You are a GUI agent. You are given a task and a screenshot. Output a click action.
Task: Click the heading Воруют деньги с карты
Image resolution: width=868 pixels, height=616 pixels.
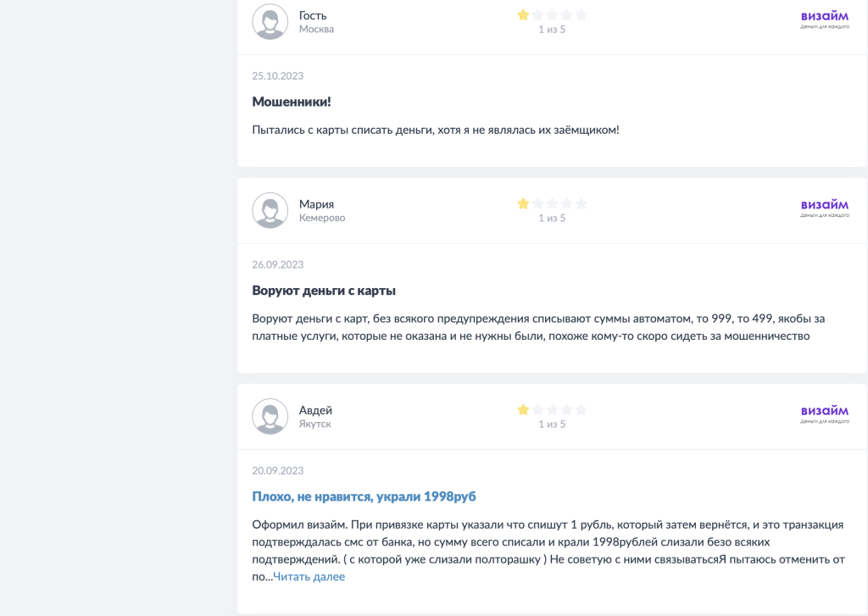[324, 291]
